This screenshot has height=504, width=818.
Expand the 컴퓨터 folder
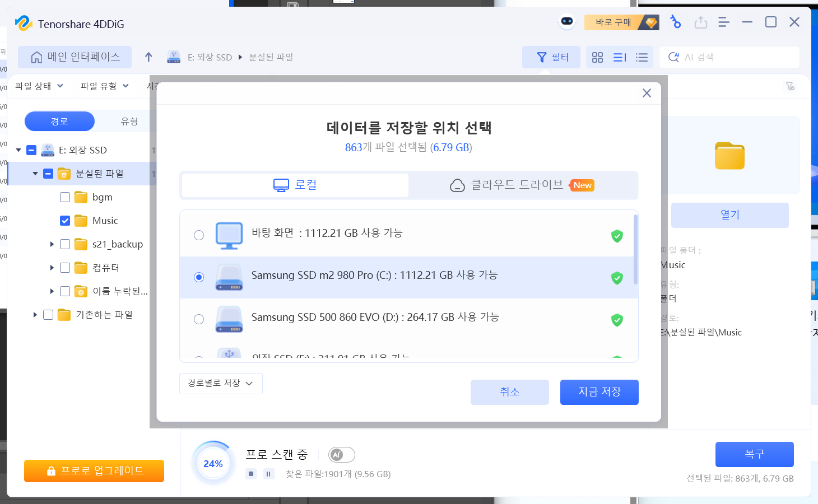pos(52,268)
